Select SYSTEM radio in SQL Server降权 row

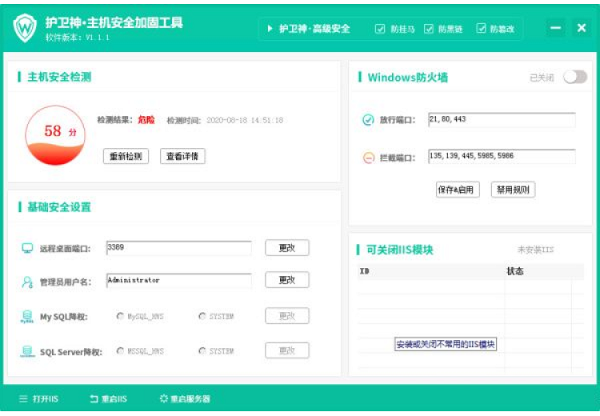[202, 351]
